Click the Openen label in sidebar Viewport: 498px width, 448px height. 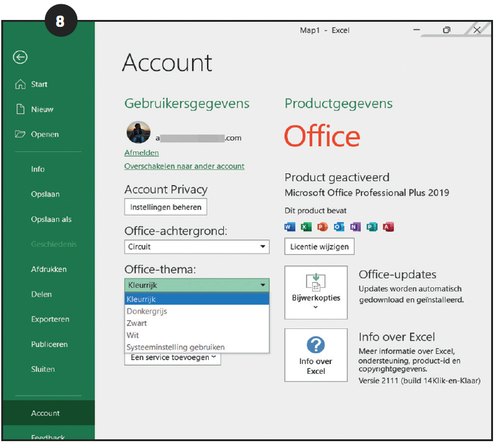45,135
